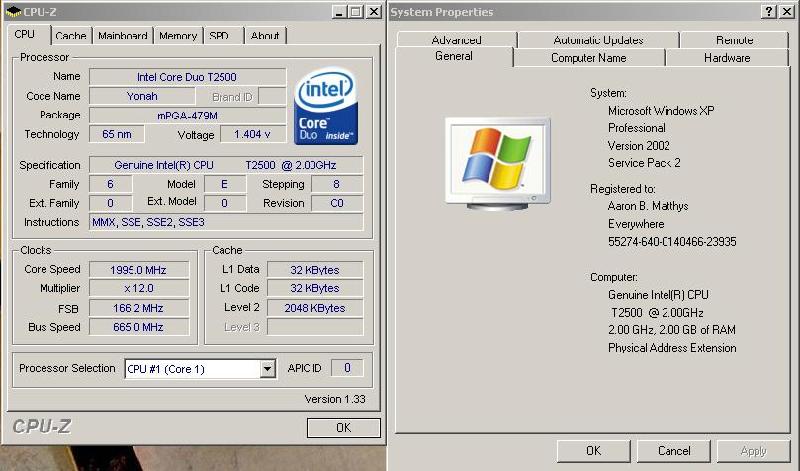The image size is (800, 471).
Task: Open the Processor Selection dropdown arrow
Action: [267, 368]
